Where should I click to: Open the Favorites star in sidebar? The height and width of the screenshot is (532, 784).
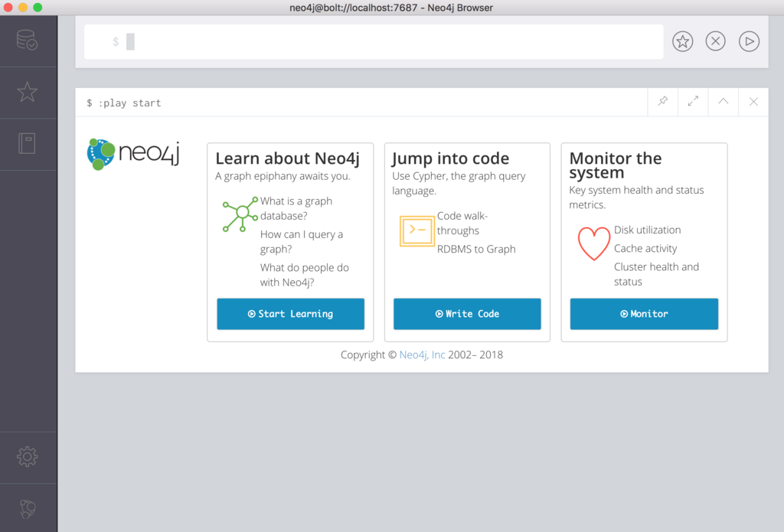pos(27,92)
